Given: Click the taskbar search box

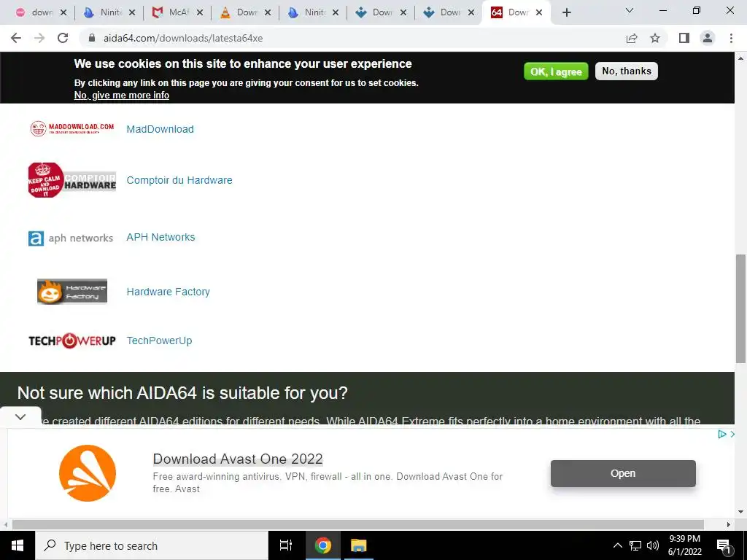Looking at the screenshot, I should (152, 545).
